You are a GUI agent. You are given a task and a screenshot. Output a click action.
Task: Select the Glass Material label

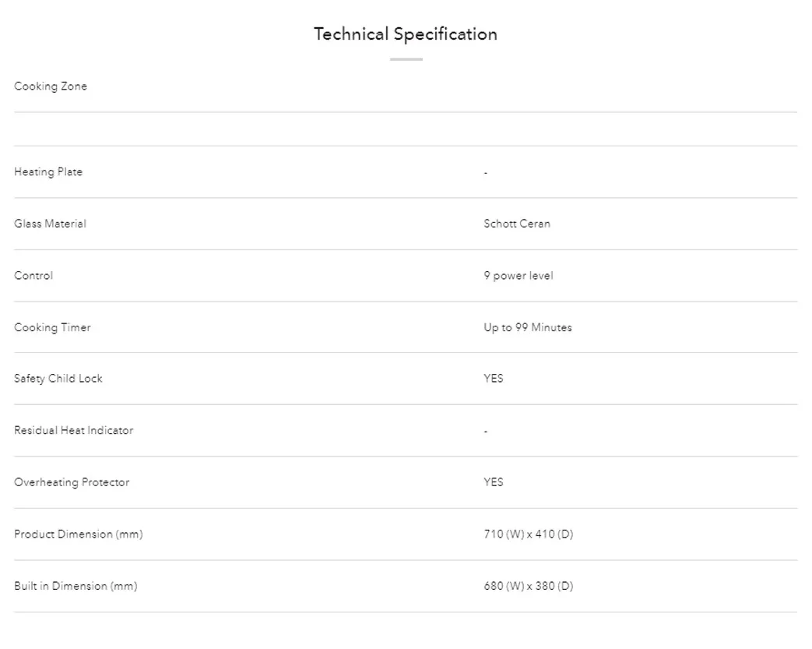(50, 224)
